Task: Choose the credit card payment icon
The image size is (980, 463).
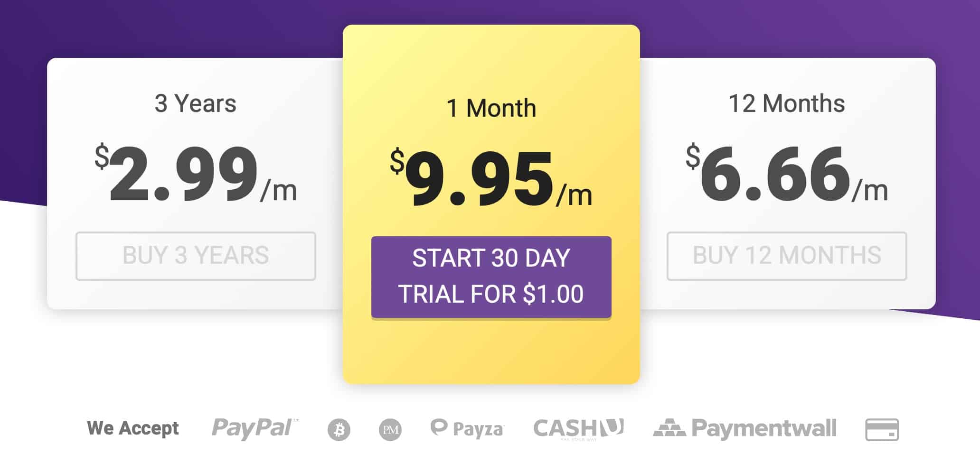Action: [x=882, y=430]
